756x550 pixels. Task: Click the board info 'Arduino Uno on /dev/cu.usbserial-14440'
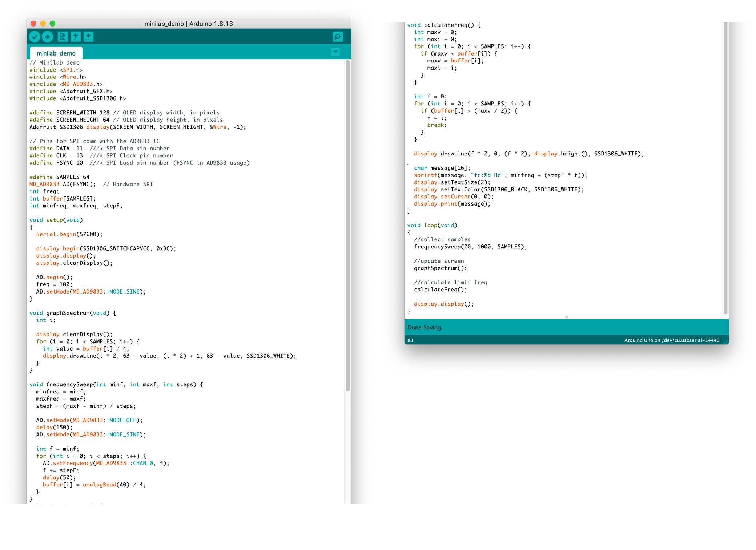671,340
